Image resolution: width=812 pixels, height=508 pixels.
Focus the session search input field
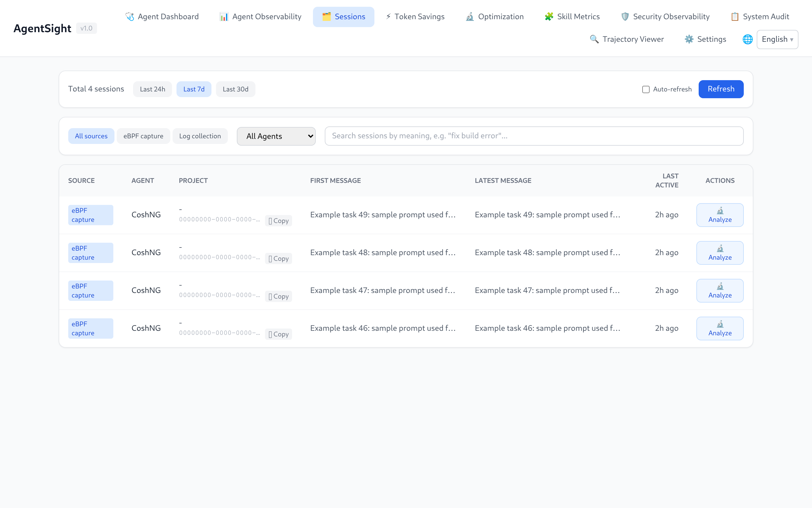tap(534, 136)
